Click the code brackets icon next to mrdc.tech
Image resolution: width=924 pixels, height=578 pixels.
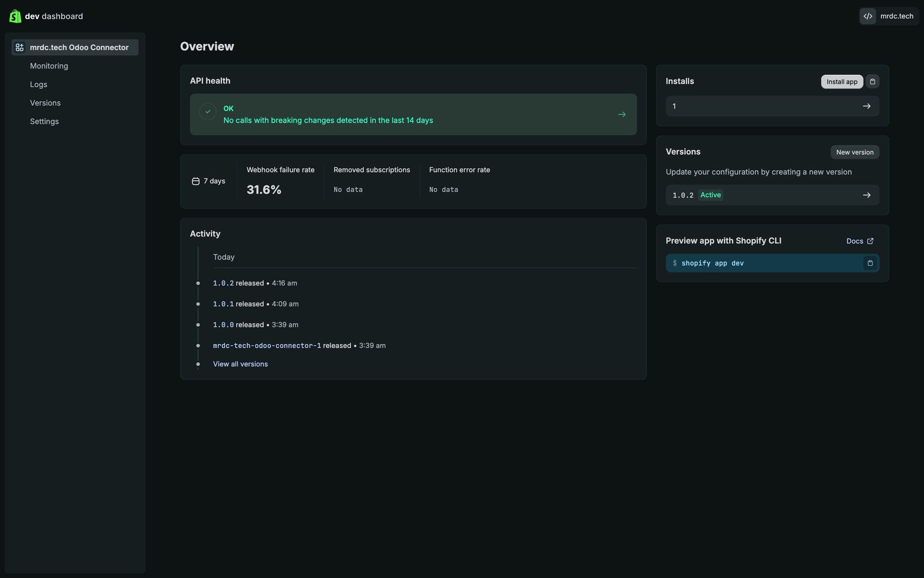click(868, 16)
